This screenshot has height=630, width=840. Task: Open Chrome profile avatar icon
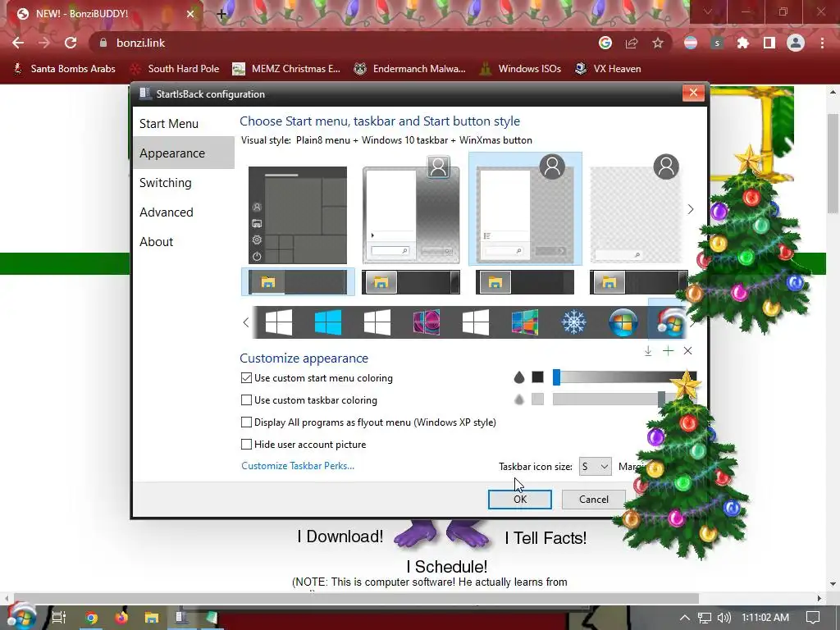coord(796,43)
